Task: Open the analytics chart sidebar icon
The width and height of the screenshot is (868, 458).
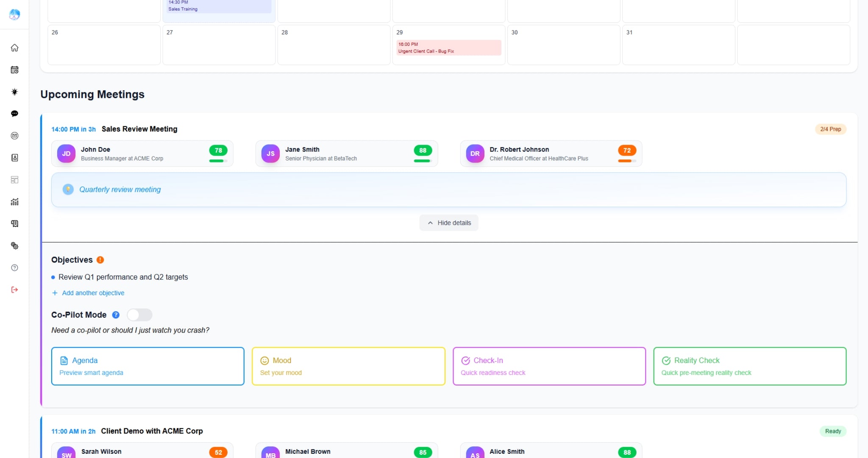Action: tap(14, 202)
